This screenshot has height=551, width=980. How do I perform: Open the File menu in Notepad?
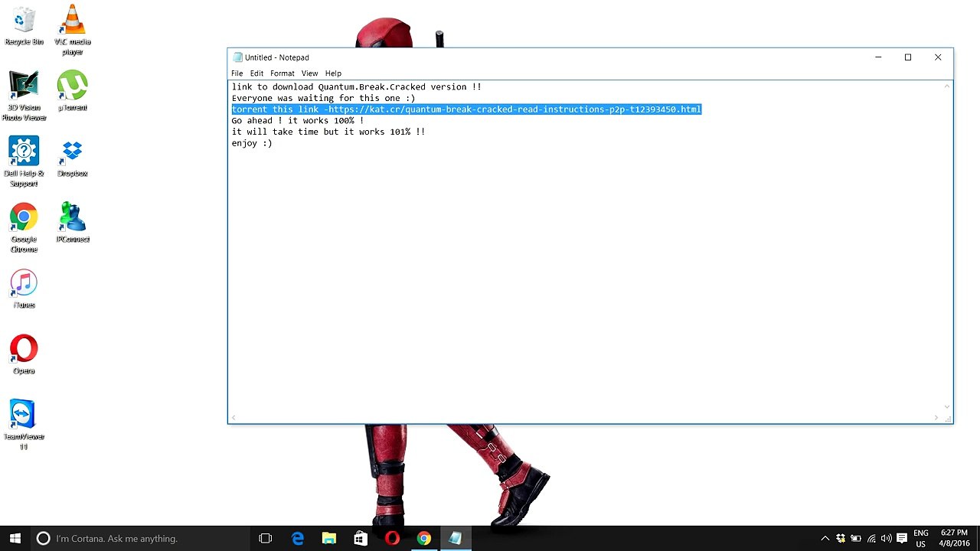(237, 73)
